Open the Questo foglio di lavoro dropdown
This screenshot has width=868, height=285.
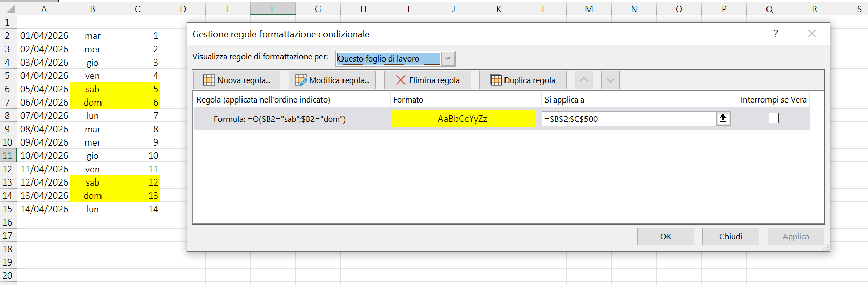[448, 58]
